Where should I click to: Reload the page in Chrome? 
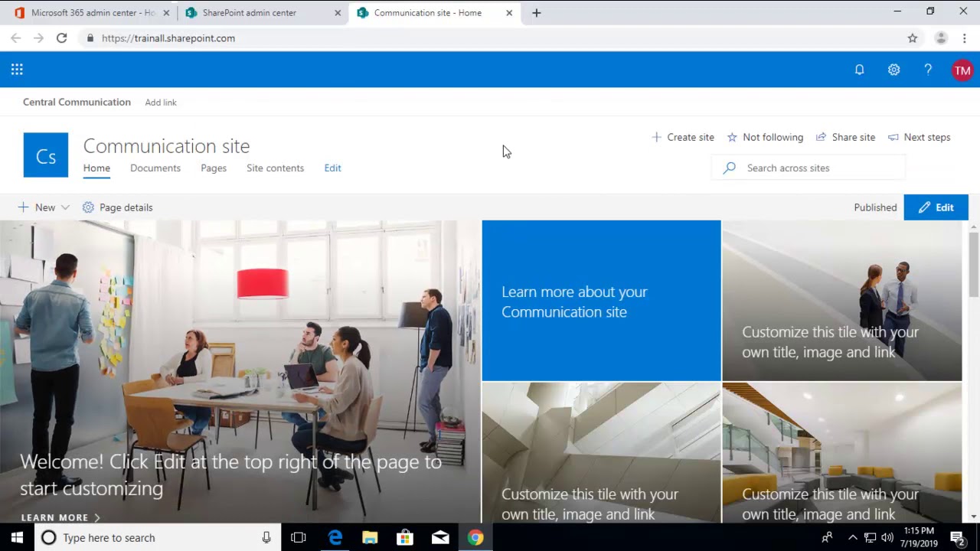(x=61, y=38)
